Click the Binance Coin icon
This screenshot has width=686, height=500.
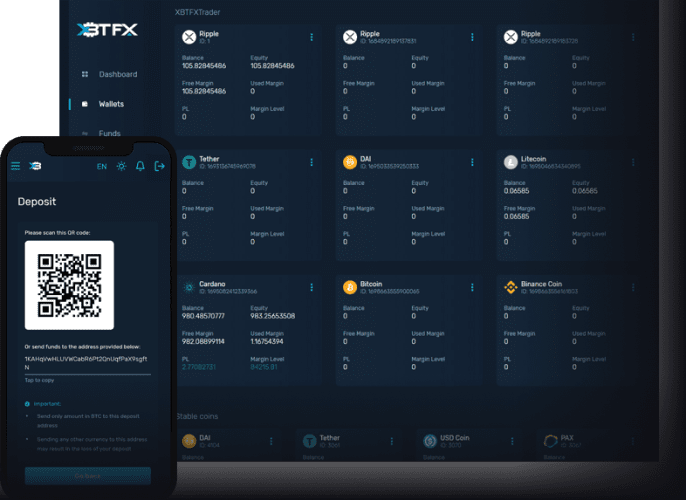[x=511, y=287]
